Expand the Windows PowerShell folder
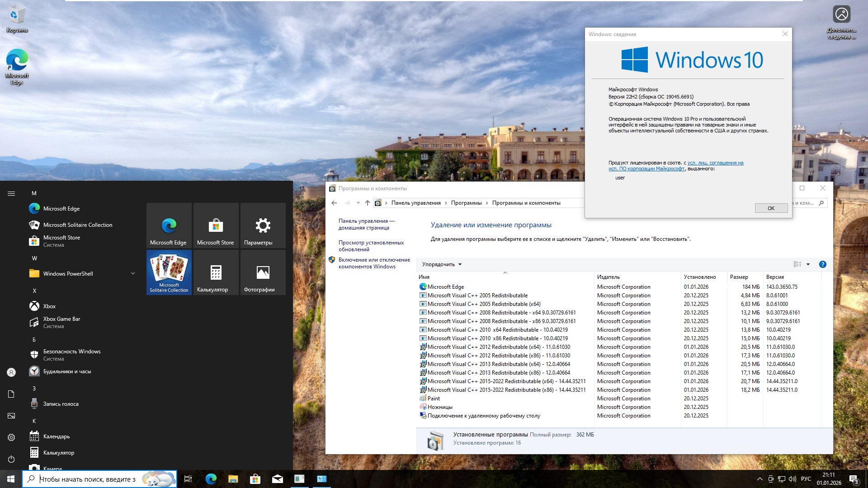 click(133, 273)
